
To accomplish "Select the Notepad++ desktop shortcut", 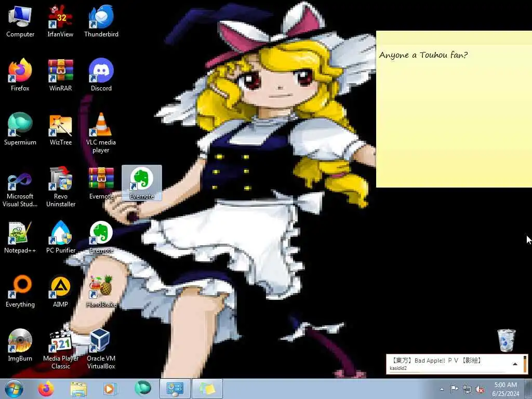I will 20,237.
